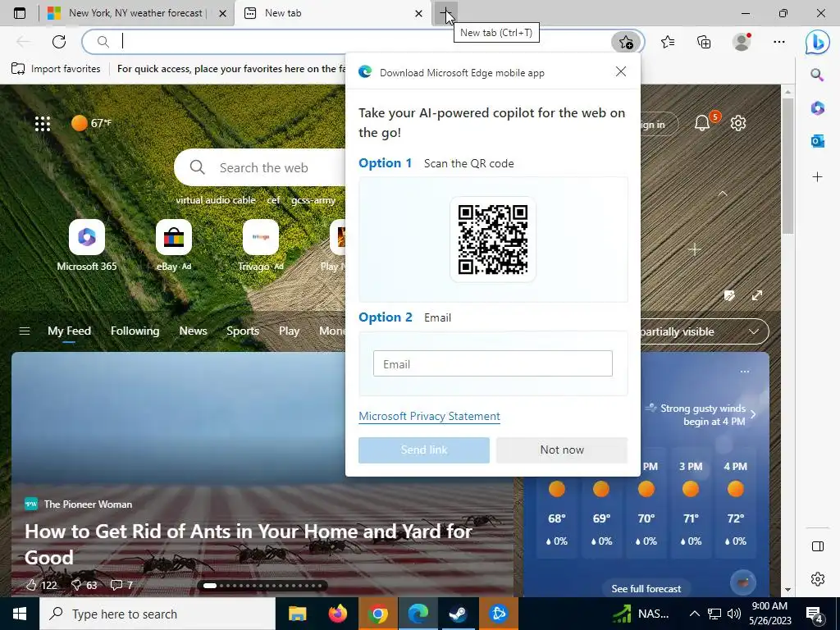Viewport: 840px width, 630px height.
Task: Open Bing chat sidebar icon
Action: click(x=817, y=43)
